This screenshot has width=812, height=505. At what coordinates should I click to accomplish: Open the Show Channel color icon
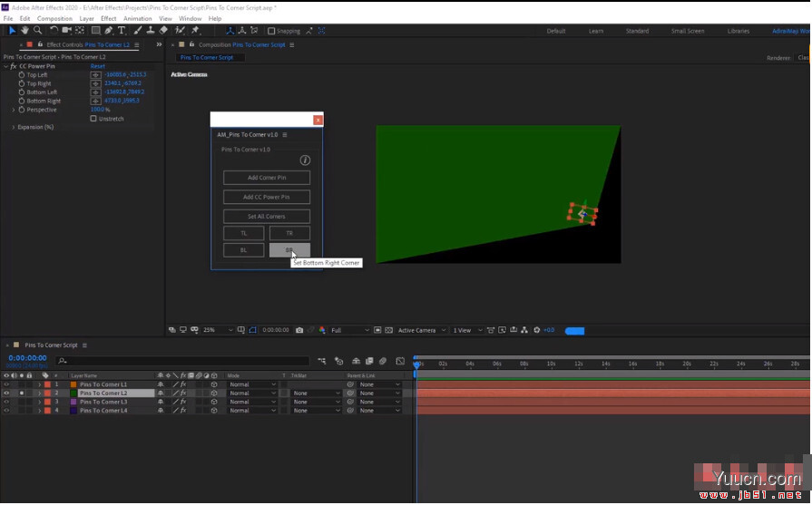[322, 330]
